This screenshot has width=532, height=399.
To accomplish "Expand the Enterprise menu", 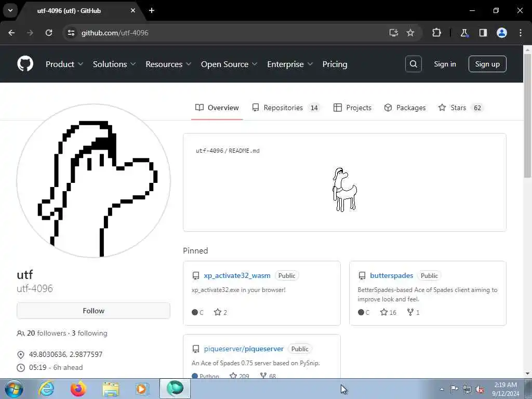I will pyautogui.click(x=290, y=64).
